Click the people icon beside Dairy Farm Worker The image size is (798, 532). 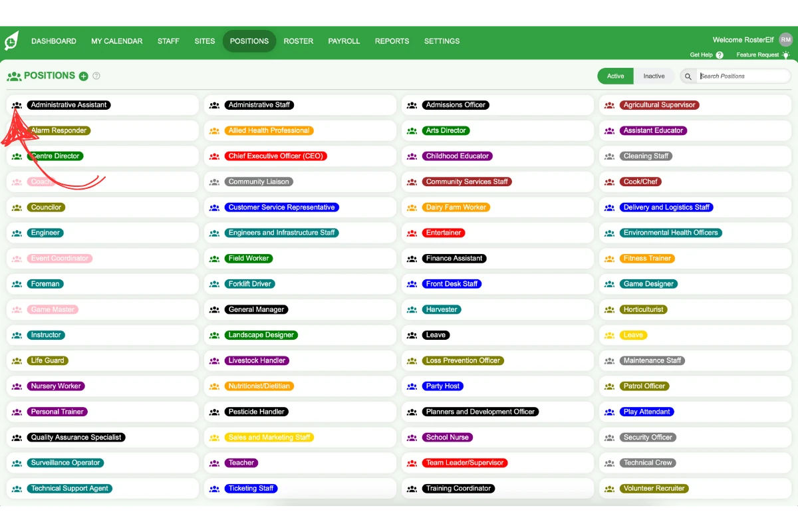[x=412, y=207]
